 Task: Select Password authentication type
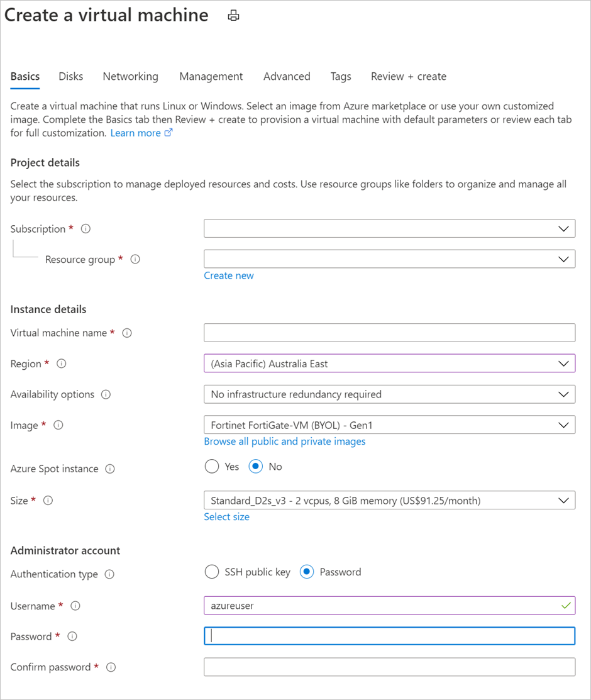(307, 572)
